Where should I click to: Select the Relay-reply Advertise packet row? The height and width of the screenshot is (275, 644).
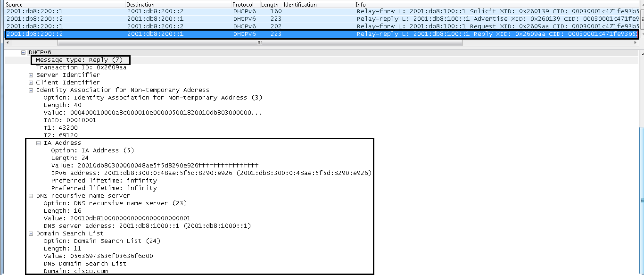coord(322,19)
